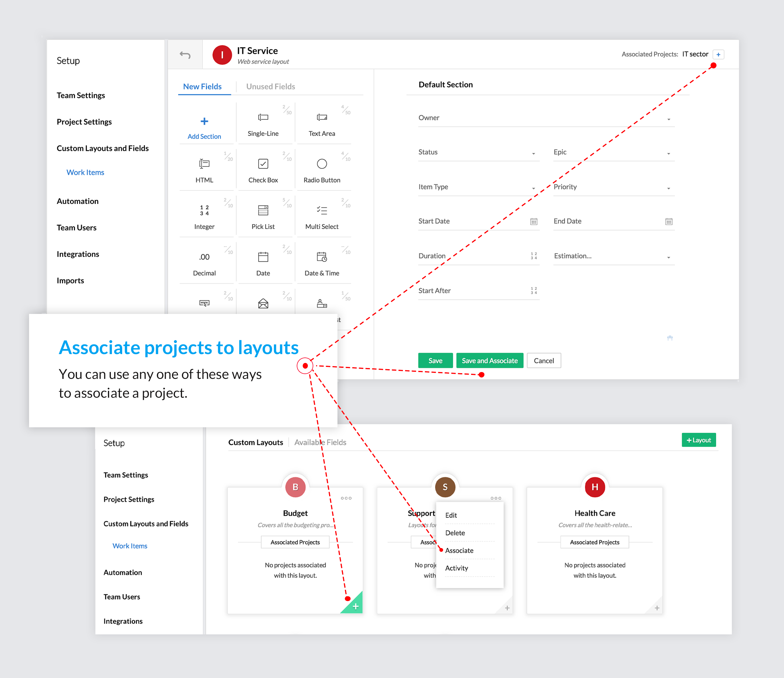784x678 pixels.
Task: Open the Status dropdown arrow
Action: point(533,154)
